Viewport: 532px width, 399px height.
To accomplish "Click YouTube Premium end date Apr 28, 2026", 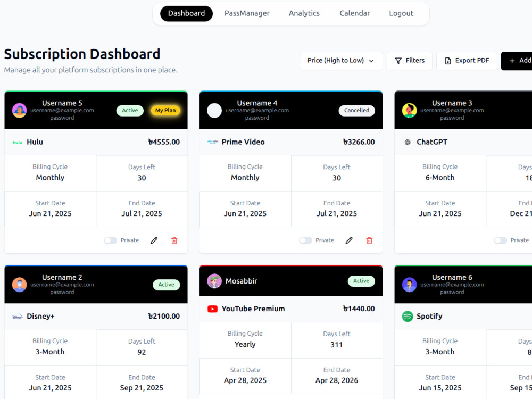I will [x=337, y=381].
